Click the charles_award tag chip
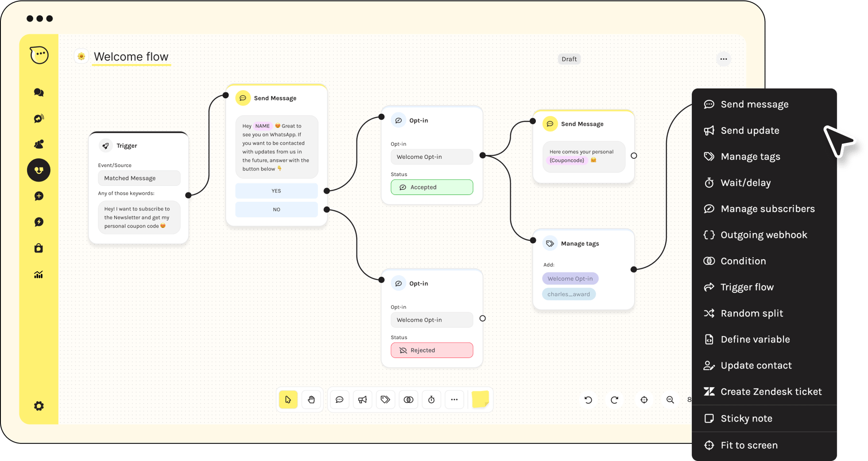This screenshot has height=461, width=868. [569, 294]
